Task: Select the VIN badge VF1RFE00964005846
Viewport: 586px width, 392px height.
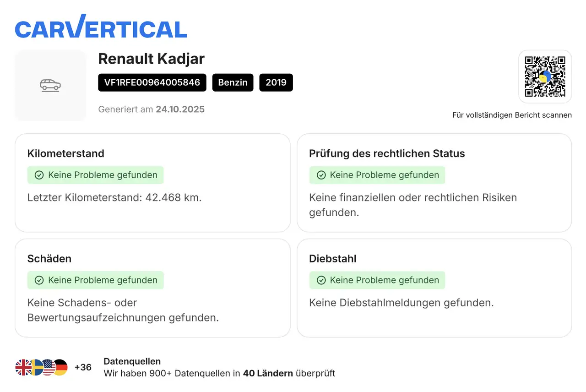Action: (152, 82)
